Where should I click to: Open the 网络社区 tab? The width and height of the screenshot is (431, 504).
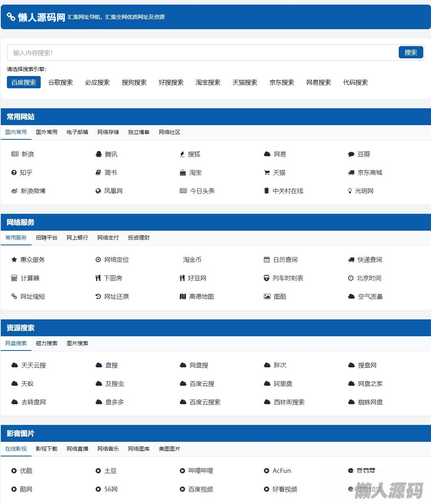(x=169, y=132)
